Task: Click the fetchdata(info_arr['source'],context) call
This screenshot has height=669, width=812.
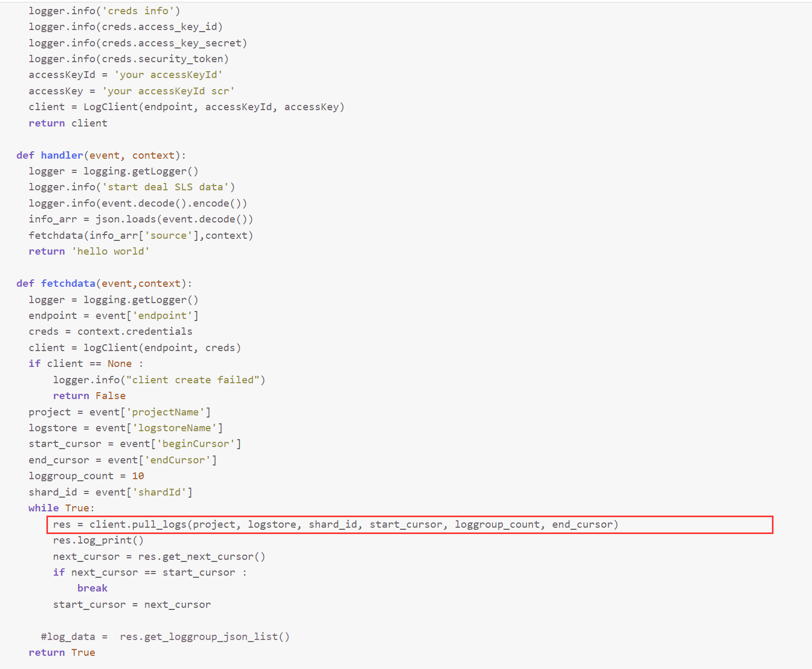Action: click(x=141, y=236)
